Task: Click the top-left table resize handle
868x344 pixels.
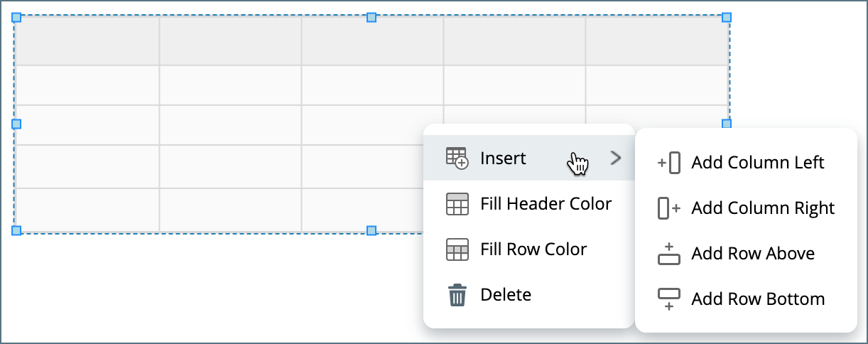Action: tap(17, 17)
